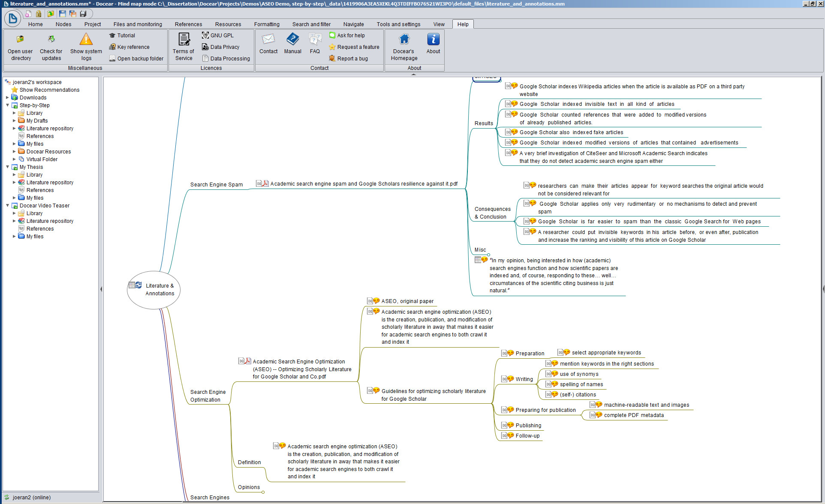
Task: Switch to the Home ribbon tab
Action: (36, 24)
